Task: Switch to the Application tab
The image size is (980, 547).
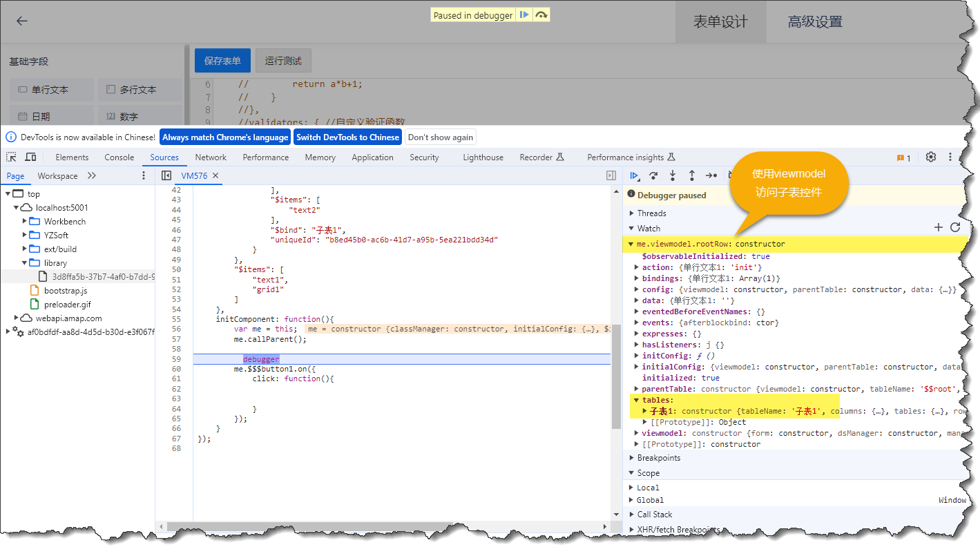Action: tap(372, 157)
